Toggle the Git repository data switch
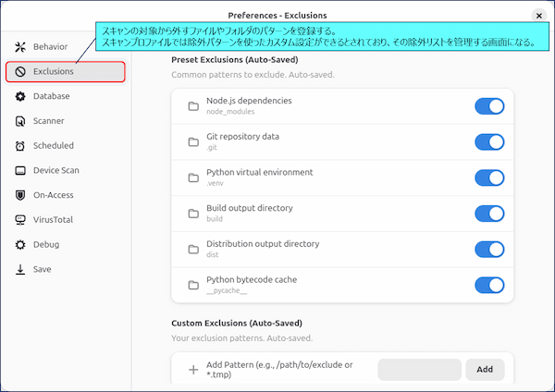 [x=489, y=141]
